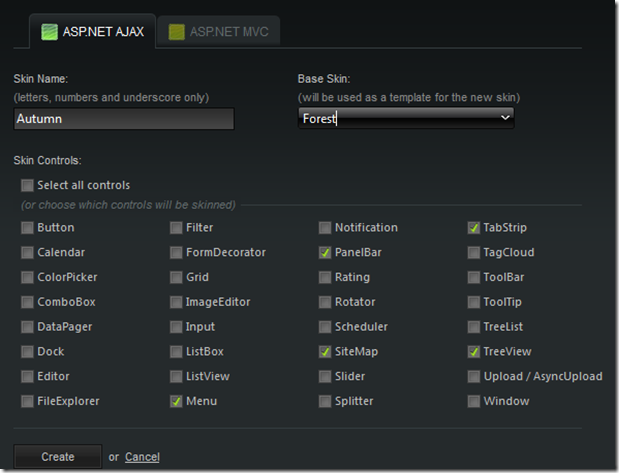Enable the ColorPicker checkbox
619x473 pixels.
27,278
